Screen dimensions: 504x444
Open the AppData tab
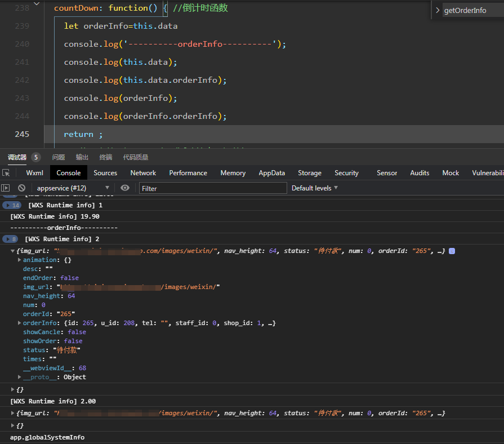click(x=271, y=173)
